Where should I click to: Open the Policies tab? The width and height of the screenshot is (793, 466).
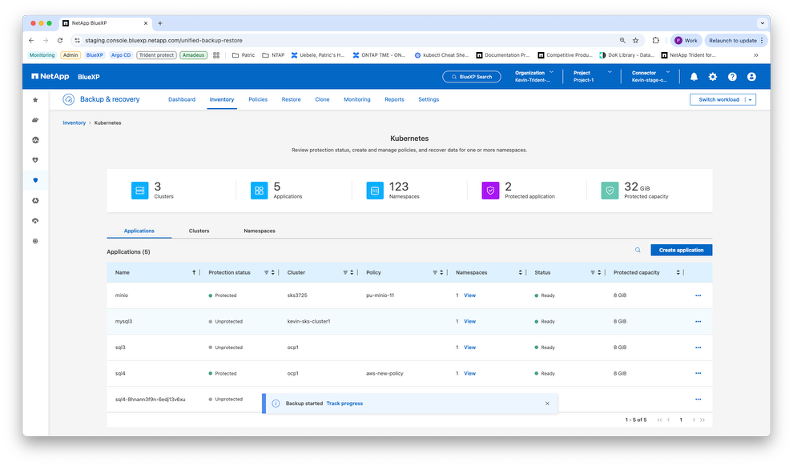(258, 100)
